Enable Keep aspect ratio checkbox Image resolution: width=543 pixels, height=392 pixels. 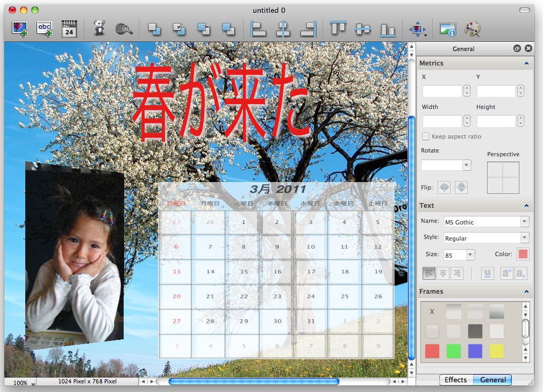click(426, 136)
